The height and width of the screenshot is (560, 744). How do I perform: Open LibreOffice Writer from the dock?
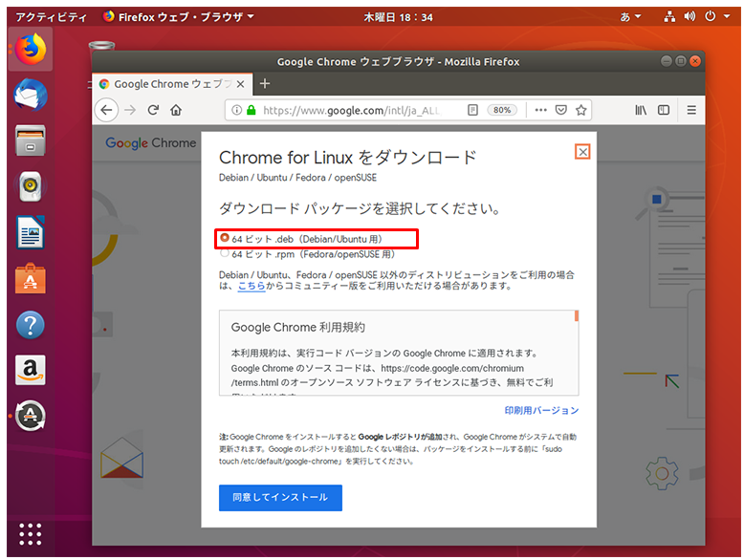(31, 232)
